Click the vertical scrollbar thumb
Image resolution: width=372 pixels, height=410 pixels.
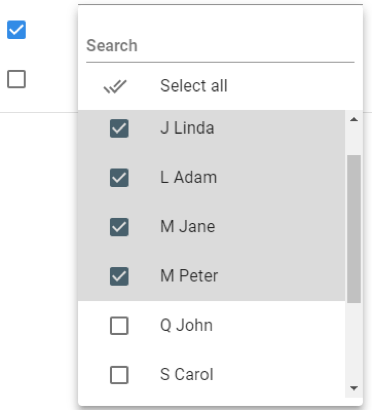point(354,229)
